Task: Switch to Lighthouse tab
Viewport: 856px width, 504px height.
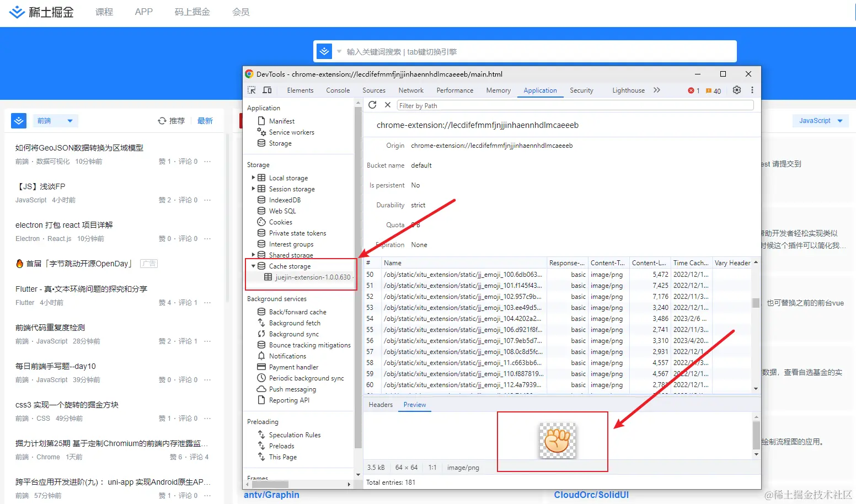Action: click(x=628, y=90)
